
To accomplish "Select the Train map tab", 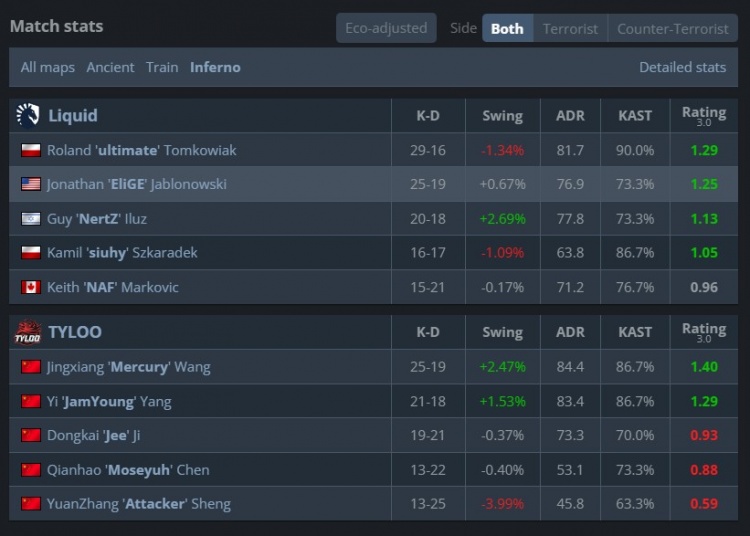I will pos(162,67).
